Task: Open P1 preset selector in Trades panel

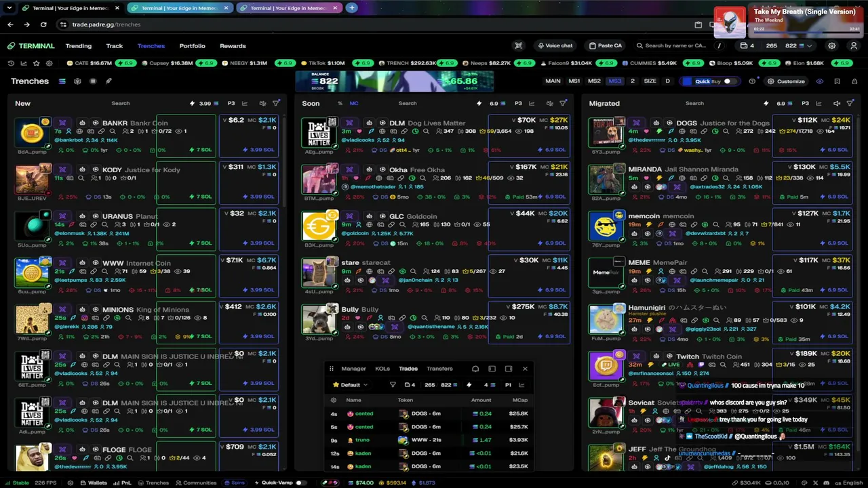Action: coord(508,385)
